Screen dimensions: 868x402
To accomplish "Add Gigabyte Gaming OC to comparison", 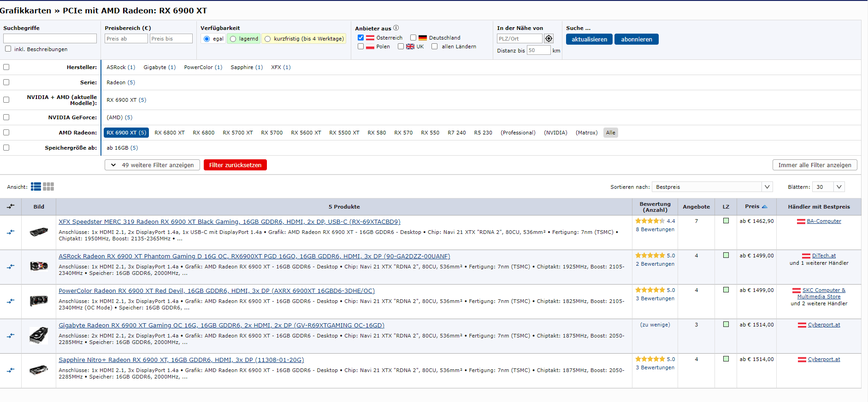I will [11, 336].
